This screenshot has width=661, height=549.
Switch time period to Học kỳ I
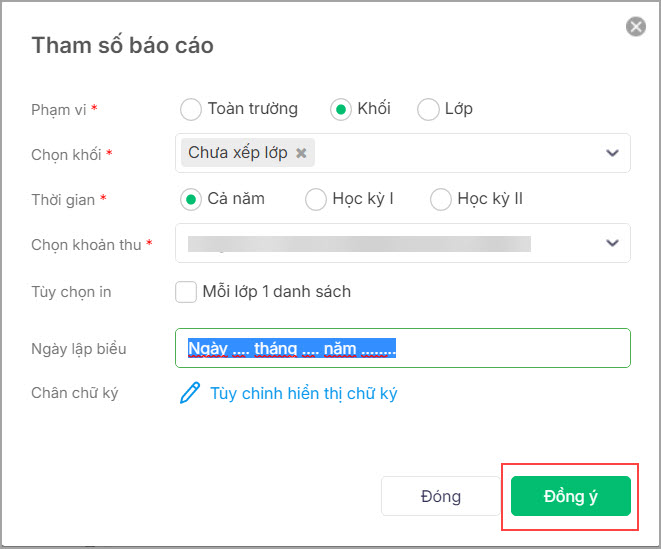pos(316,199)
